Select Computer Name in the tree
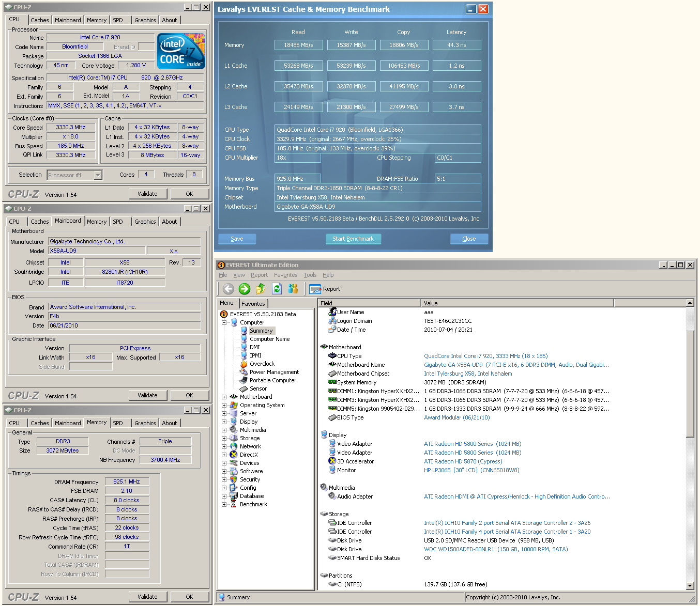This screenshot has height=606, width=700. coord(269,339)
